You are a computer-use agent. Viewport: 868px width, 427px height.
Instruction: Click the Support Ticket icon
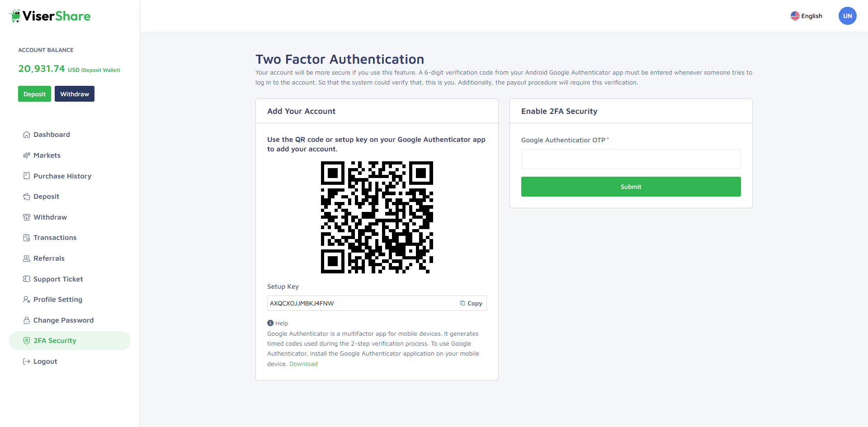(x=27, y=279)
